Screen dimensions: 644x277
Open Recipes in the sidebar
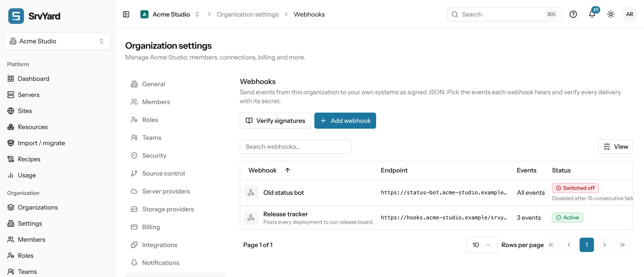click(57, 159)
